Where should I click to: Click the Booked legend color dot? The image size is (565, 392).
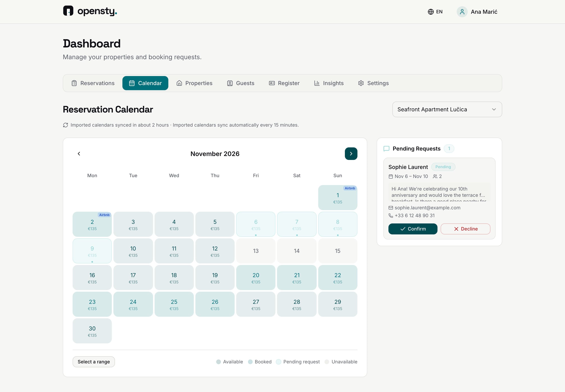click(x=250, y=362)
